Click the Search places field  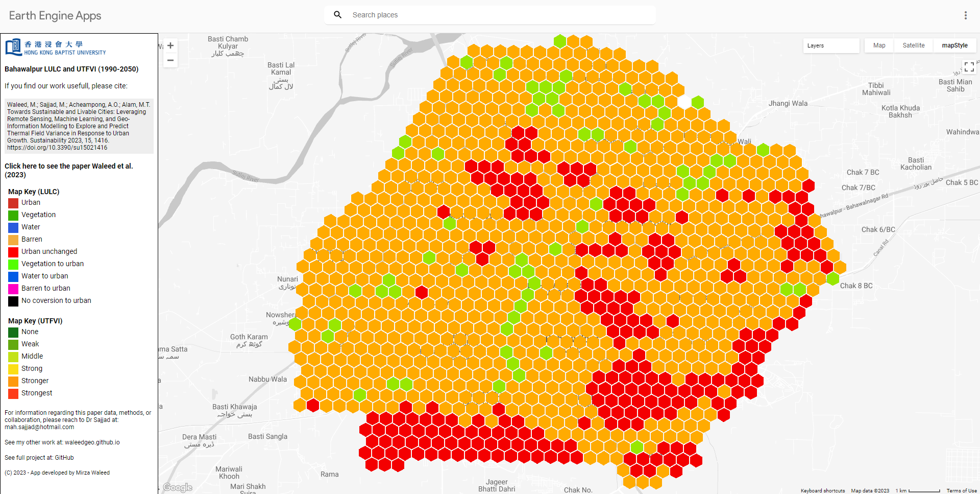(x=500, y=15)
